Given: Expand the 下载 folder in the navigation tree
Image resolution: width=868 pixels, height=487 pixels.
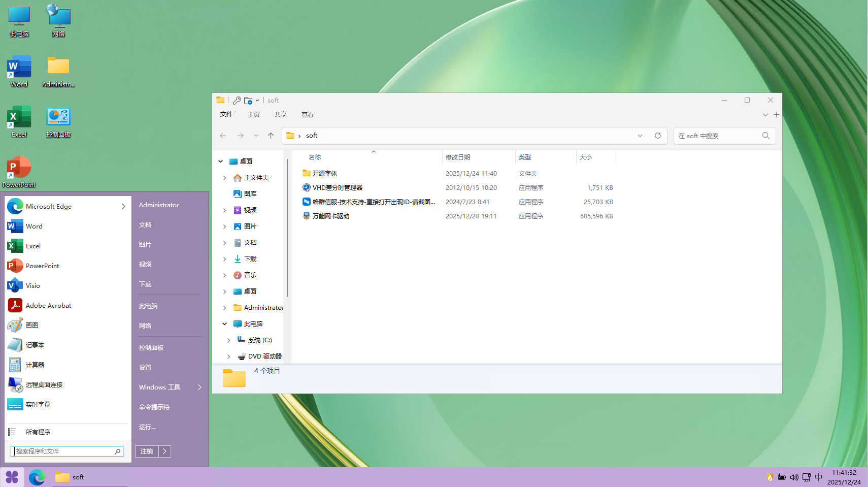Looking at the screenshot, I should [x=224, y=259].
